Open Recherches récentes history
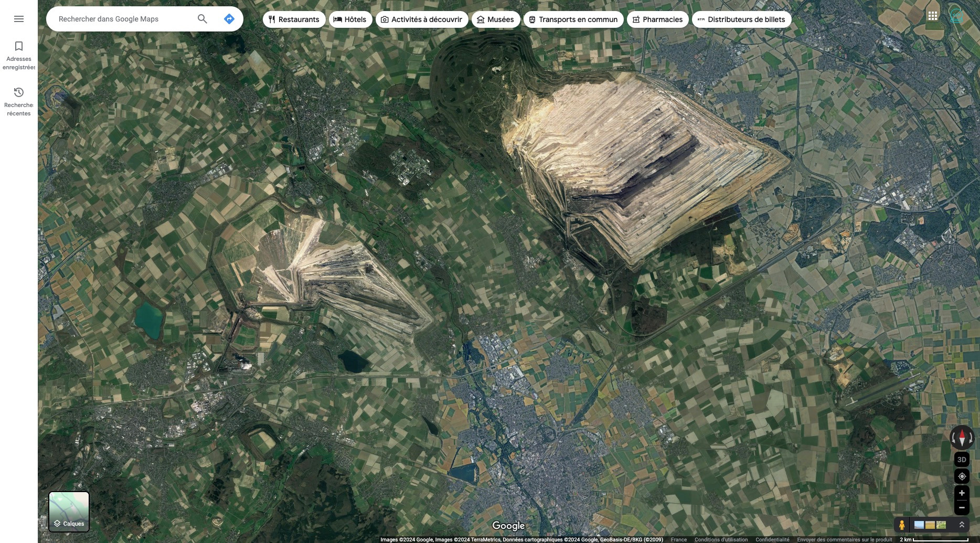 [x=19, y=101]
